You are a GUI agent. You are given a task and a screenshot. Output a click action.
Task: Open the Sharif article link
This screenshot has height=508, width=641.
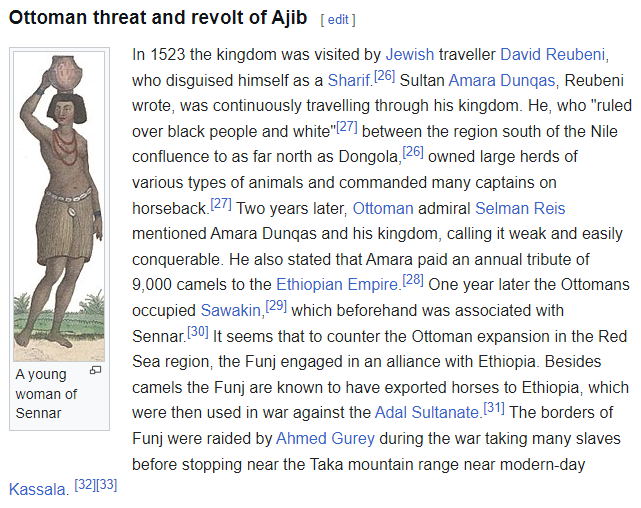point(349,80)
